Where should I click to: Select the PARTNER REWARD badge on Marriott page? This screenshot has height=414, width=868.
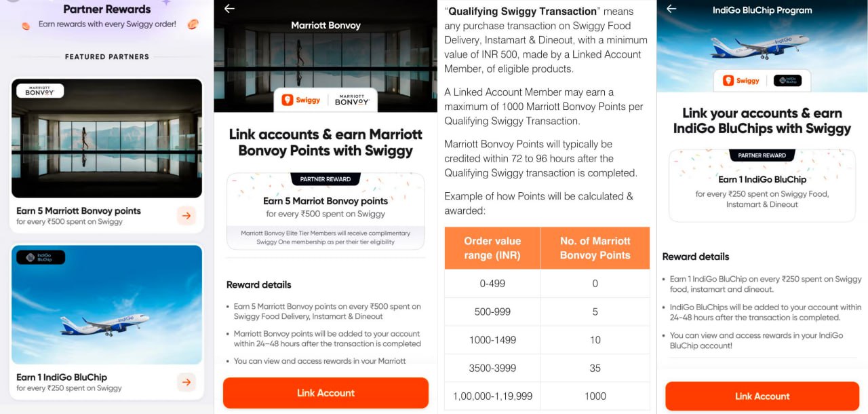(x=325, y=179)
